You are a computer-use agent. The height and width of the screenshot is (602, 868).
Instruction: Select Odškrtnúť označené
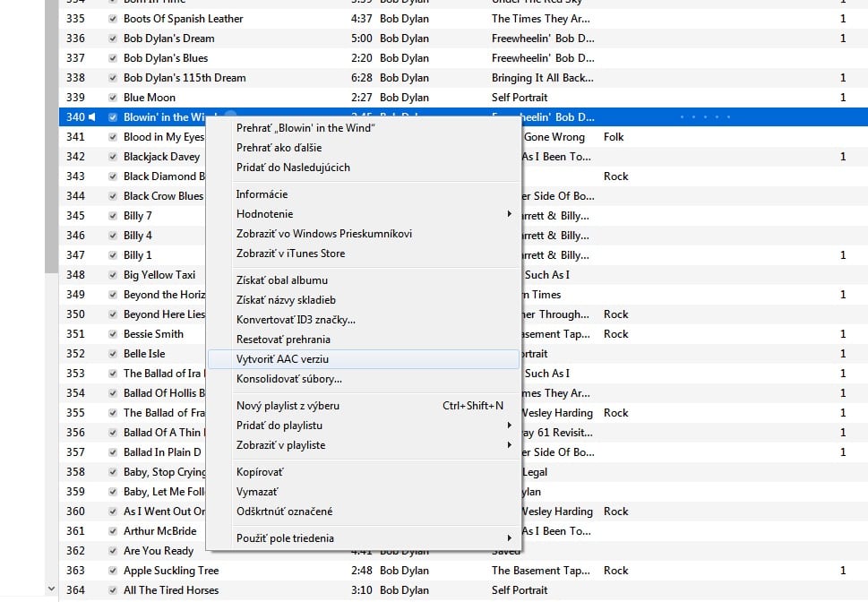tap(363, 512)
